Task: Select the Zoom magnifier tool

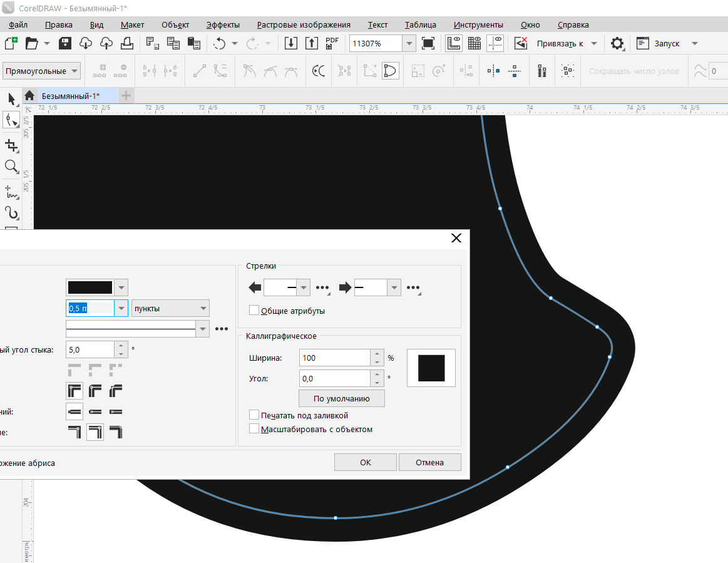Action: tap(11, 167)
